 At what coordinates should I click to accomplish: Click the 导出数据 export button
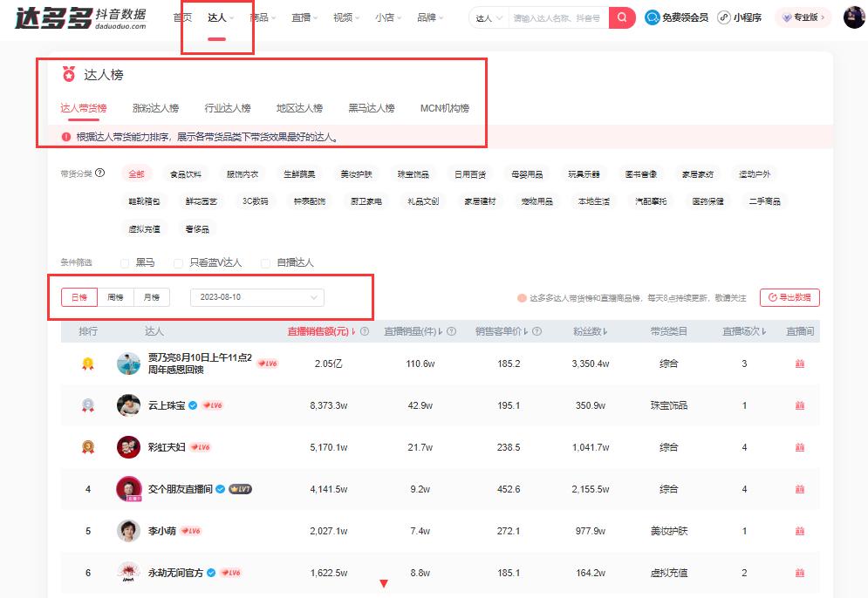(x=791, y=297)
